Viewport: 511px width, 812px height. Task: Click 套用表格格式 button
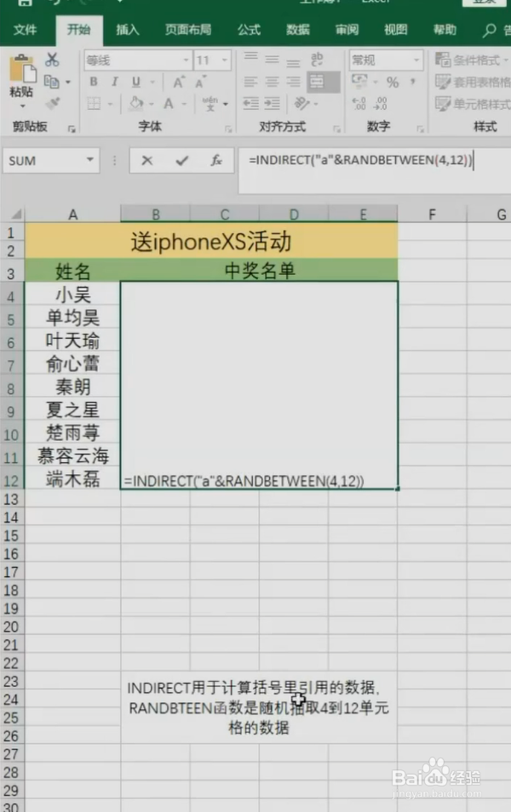coord(473,82)
